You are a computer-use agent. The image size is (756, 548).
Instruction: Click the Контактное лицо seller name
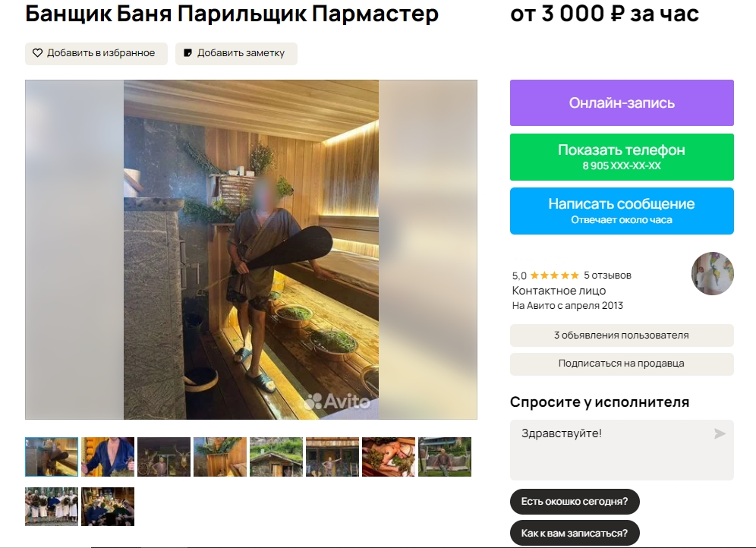pyautogui.click(x=559, y=291)
